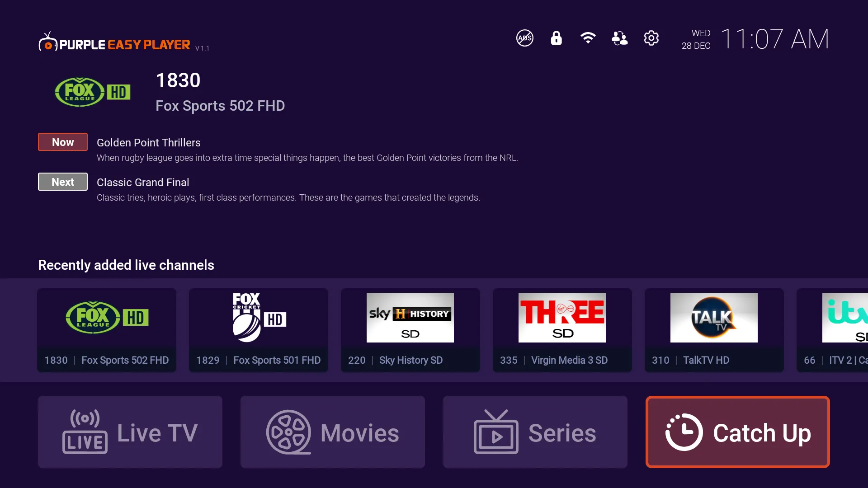This screenshot has width=868, height=488.
Task: Click the 11:07 AM clock
Action: tap(775, 39)
